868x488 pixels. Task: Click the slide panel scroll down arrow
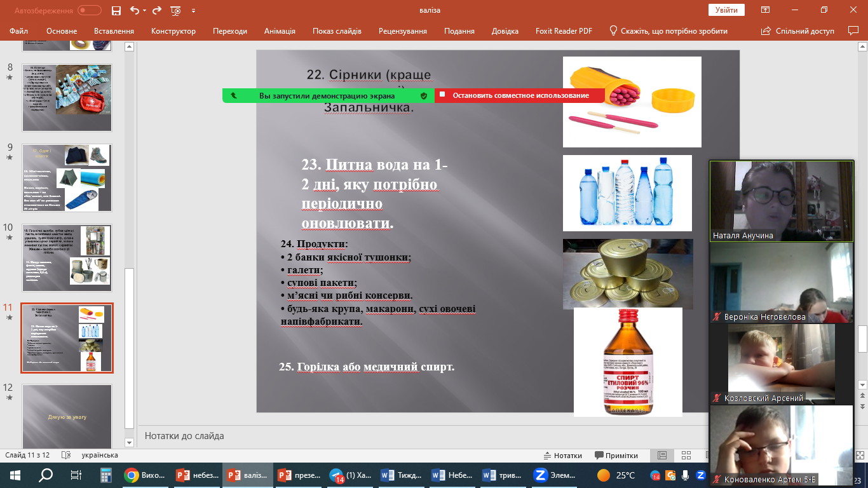point(130,442)
